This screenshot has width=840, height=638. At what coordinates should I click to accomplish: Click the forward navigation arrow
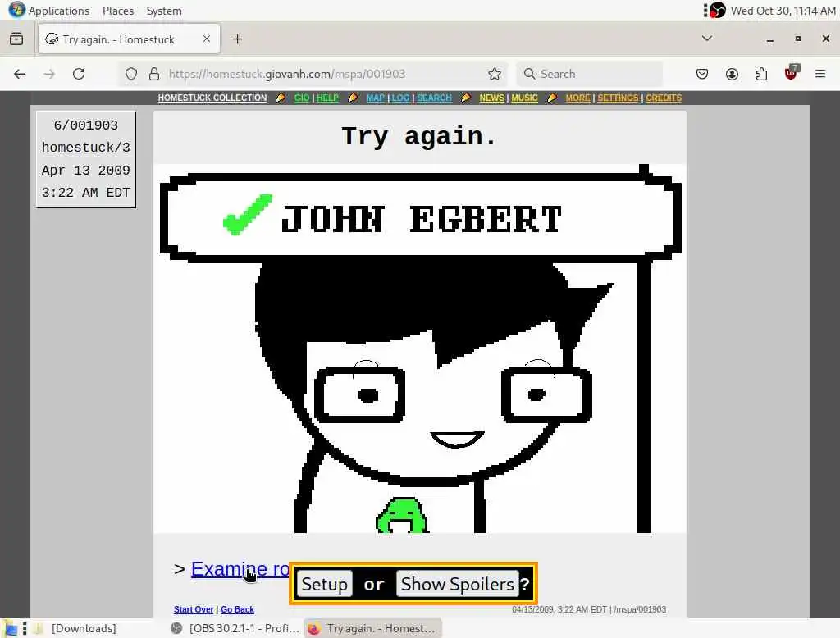coord(49,74)
